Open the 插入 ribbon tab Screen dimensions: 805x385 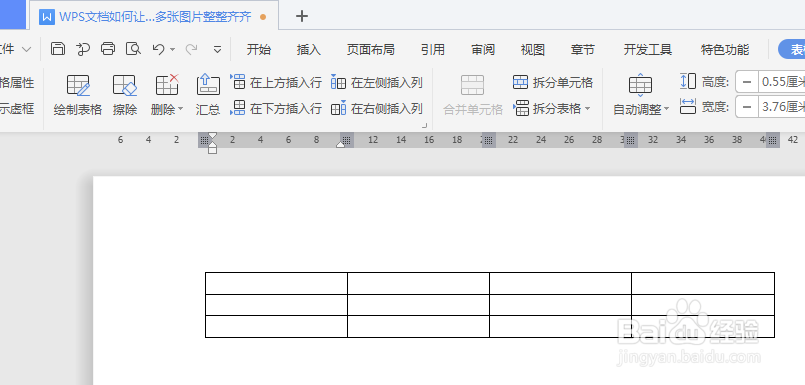tap(309, 50)
